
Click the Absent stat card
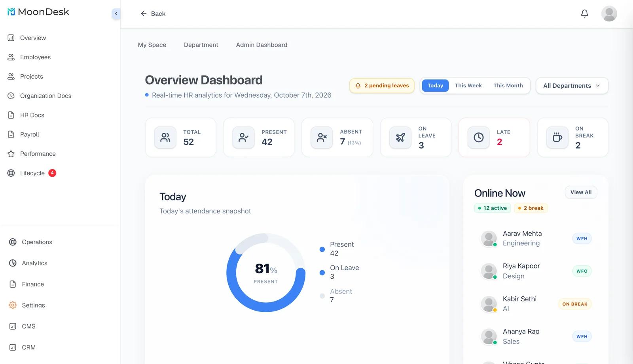pos(337,138)
